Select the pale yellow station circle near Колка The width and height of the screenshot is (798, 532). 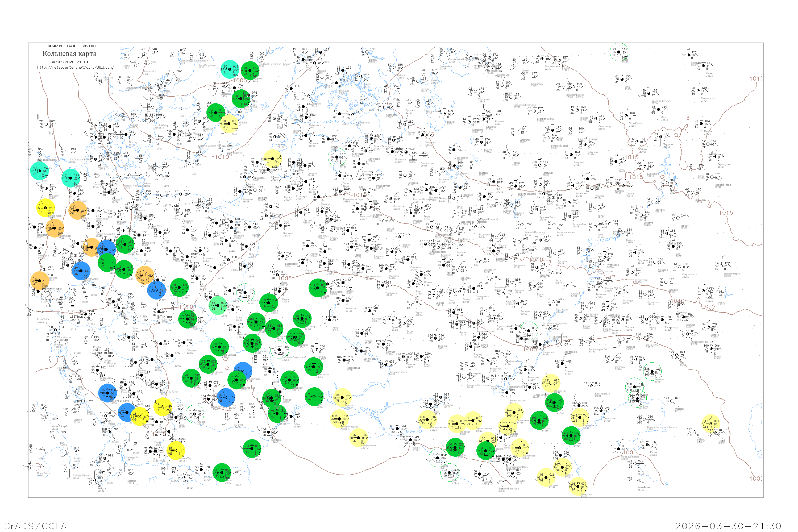click(273, 159)
